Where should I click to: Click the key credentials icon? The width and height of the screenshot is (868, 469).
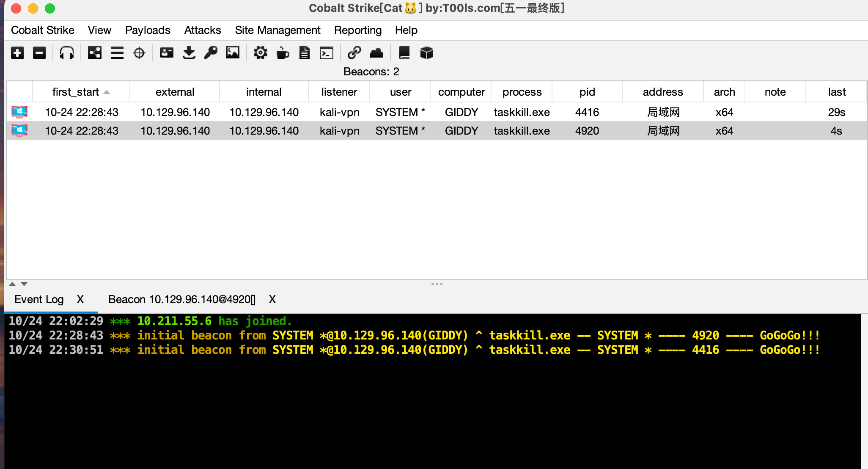[210, 53]
